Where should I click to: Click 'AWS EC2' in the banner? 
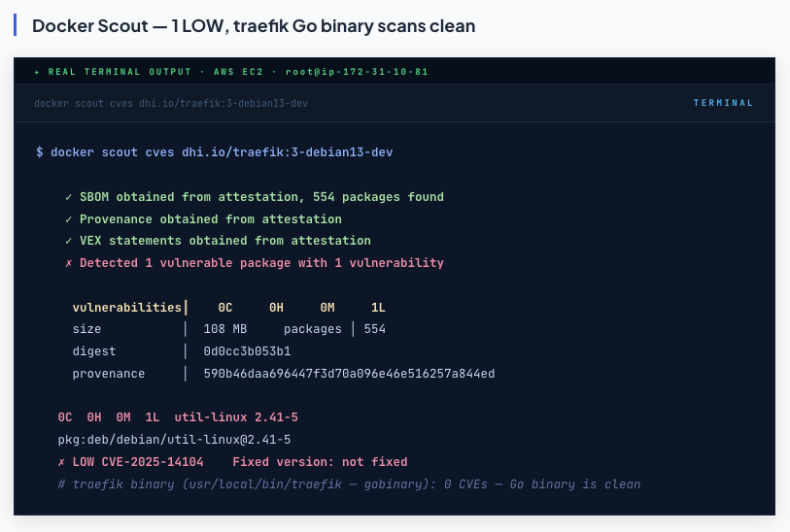[238, 72]
